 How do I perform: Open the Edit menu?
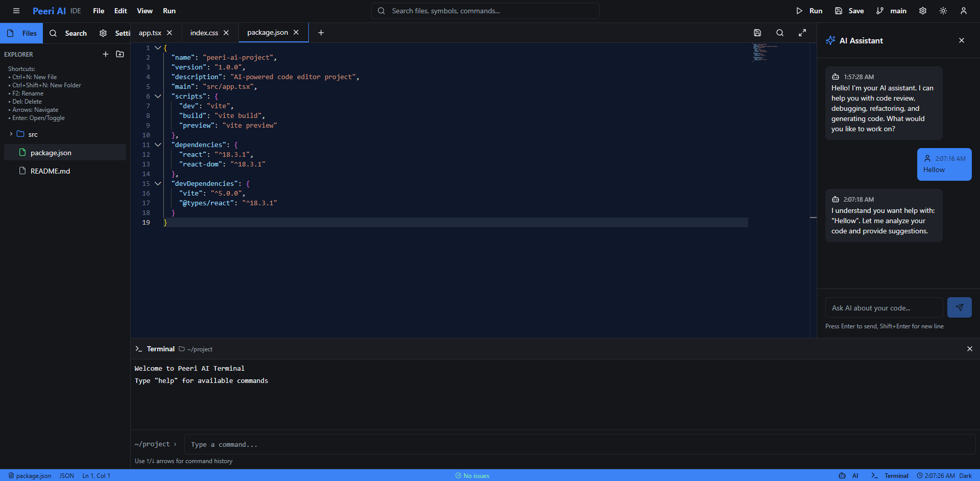(120, 11)
